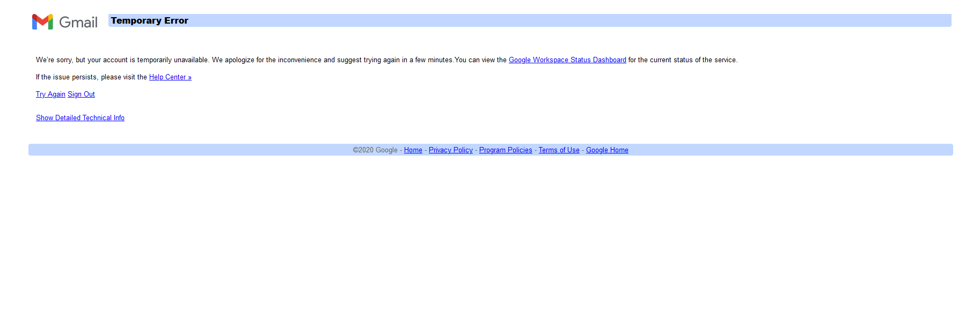Click the 'account is temporarily unavailable' sentence
This screenshot has width=980, height=323.
122,60
